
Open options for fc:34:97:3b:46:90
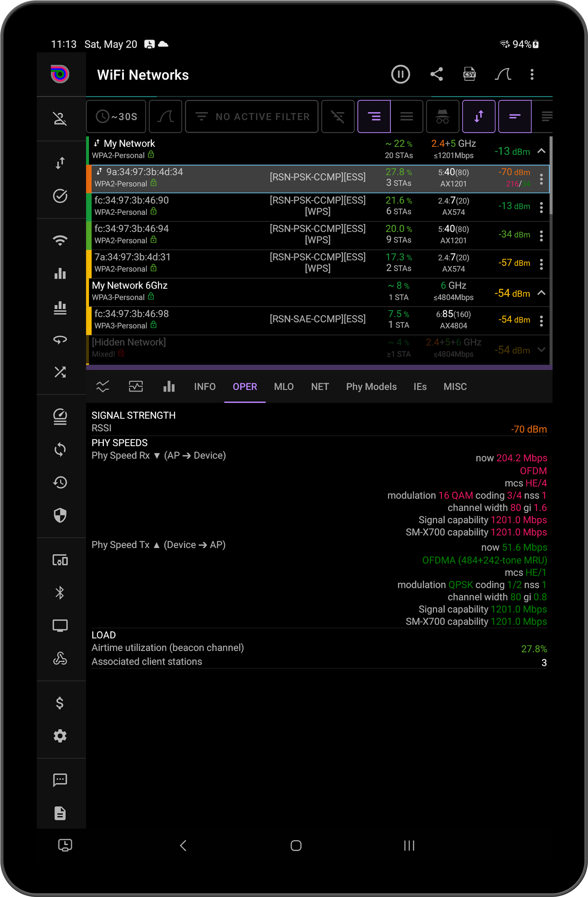541,208
